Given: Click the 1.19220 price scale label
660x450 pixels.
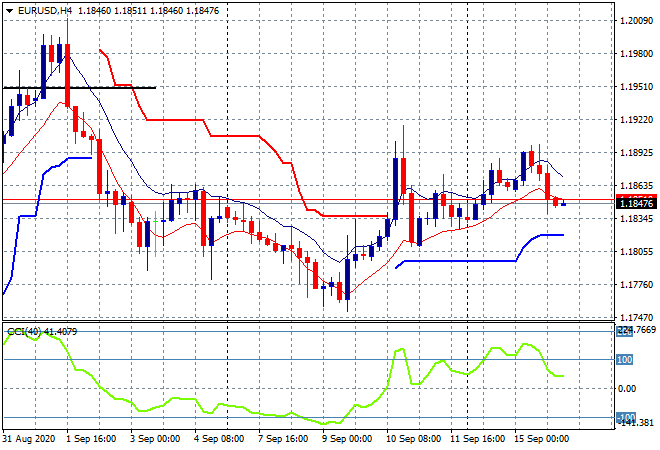Looking at the screenshot, I should [637, 120].
